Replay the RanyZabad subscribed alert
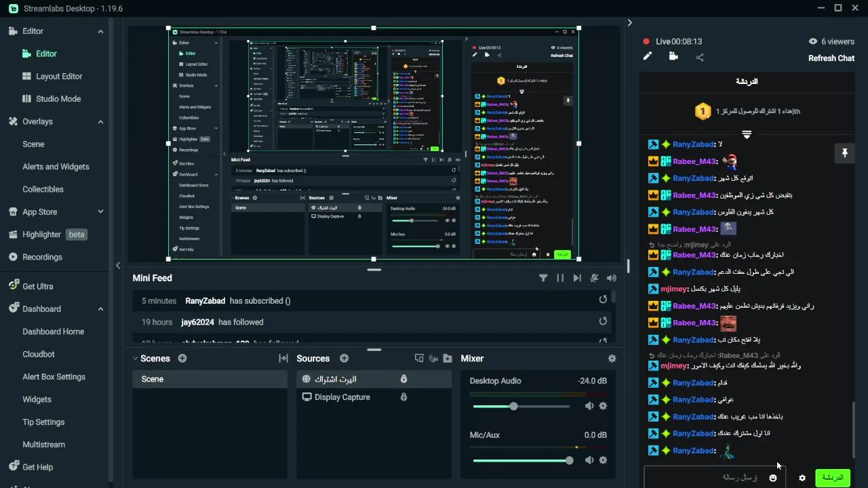 pos(603,300)
